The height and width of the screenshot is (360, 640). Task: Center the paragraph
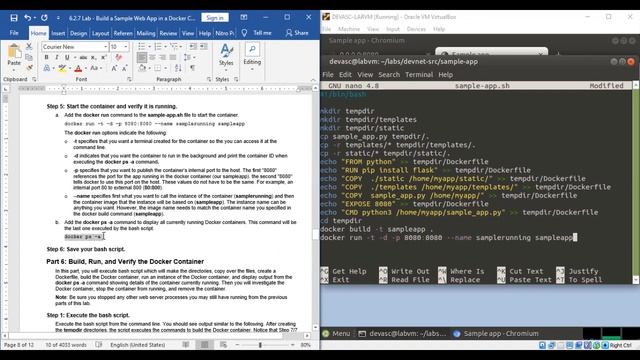(x=152, y=58)
